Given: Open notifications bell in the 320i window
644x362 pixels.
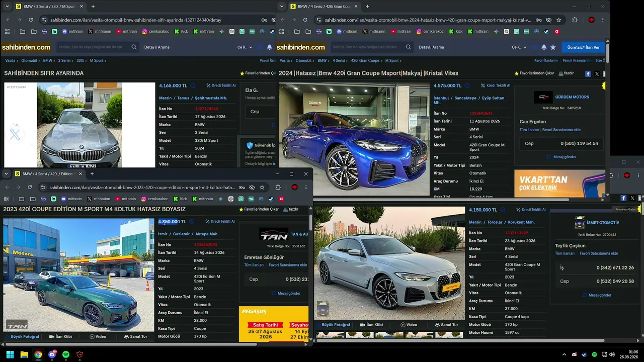Looking at the screenshot, I should pyautogui.click(x=270, y=47).
